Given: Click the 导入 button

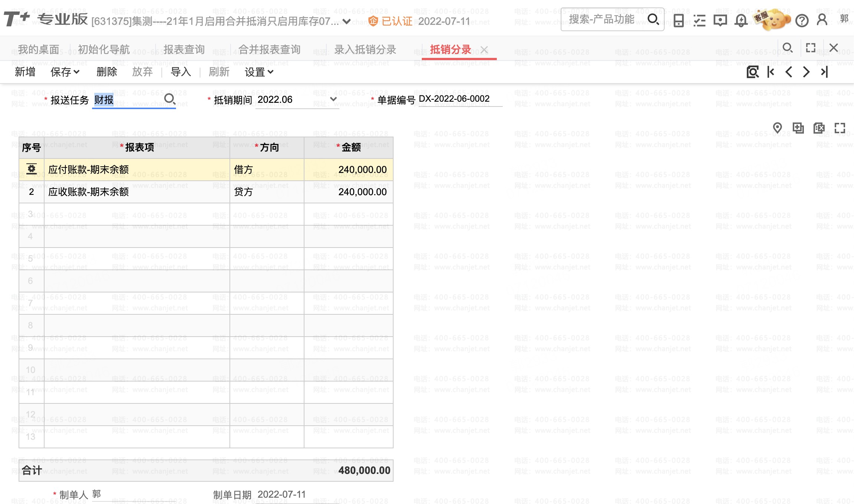Looking at the screenshot, I should [x=181, y=72].
